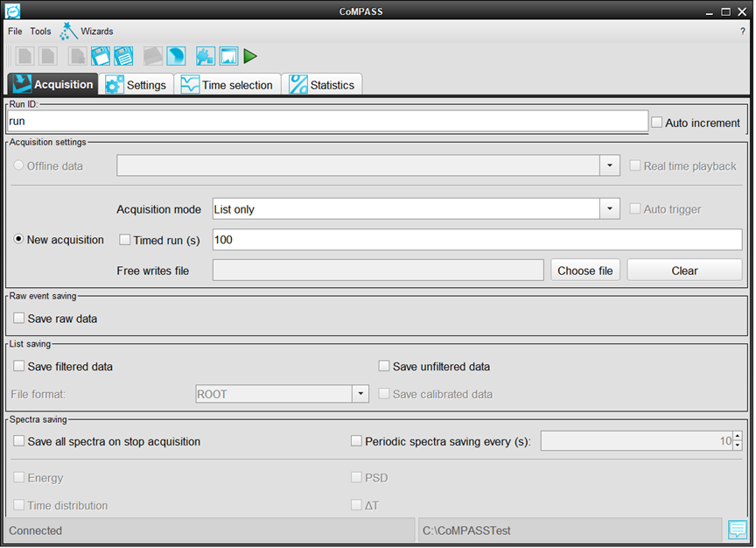Screen dimensions: 756x548
Task: Toggle Periodic spectra saving every (s) checkbox
Action: pyautogui.click(x=356, y=441)
